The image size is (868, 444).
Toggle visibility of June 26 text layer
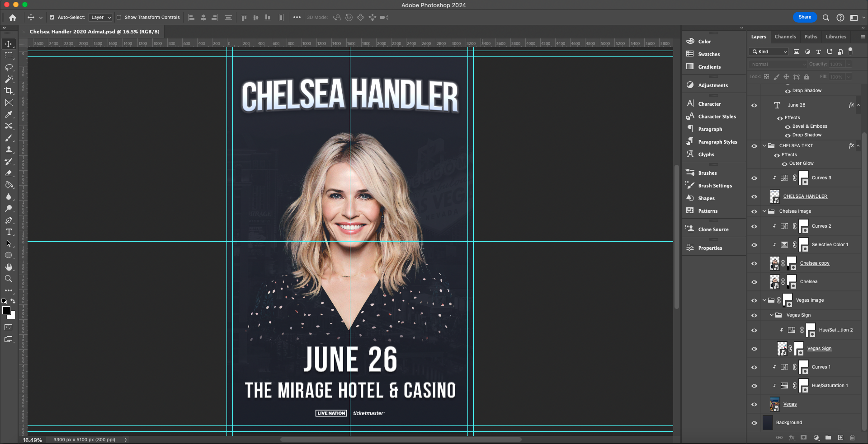[x=754, y=105]
